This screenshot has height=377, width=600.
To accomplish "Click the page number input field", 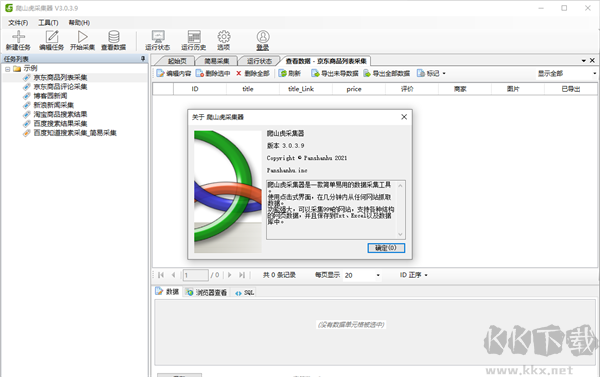I will [x=196, y=275].
